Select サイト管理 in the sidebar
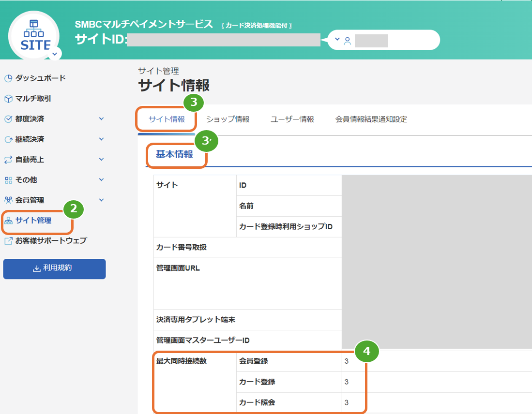The height and width of the screenshot is (414, 532). tap(33, 221)
